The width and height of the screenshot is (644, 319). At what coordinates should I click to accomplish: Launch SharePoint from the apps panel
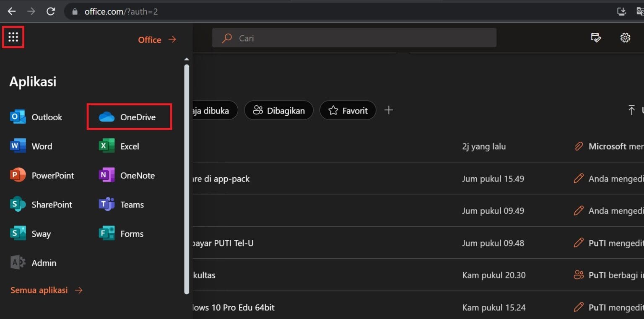(41, 205)
